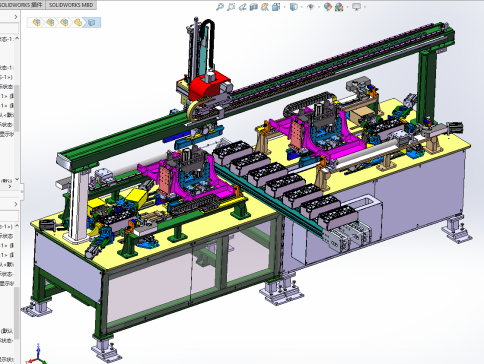The height and width of the screenshot is (364, 484).
Task: Click the upper tree vertical scrollbar thumb
Action: (17, 108)
